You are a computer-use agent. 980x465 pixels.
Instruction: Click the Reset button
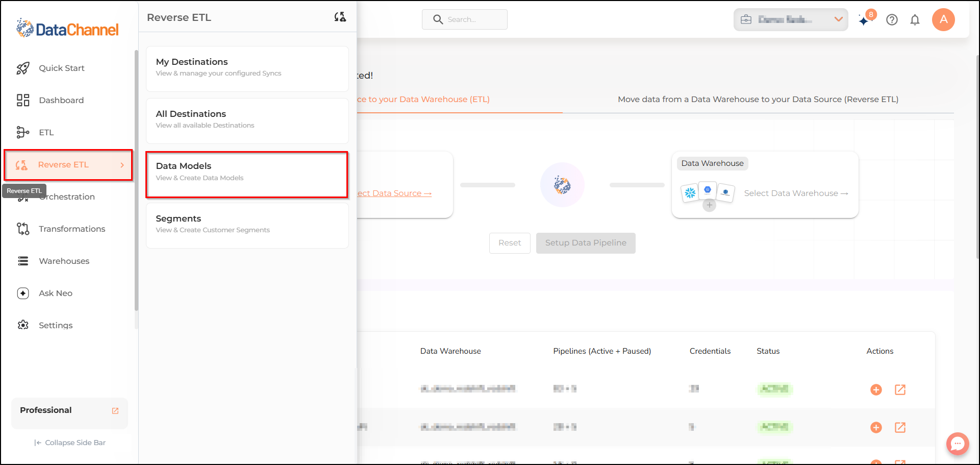pos(510,243)
